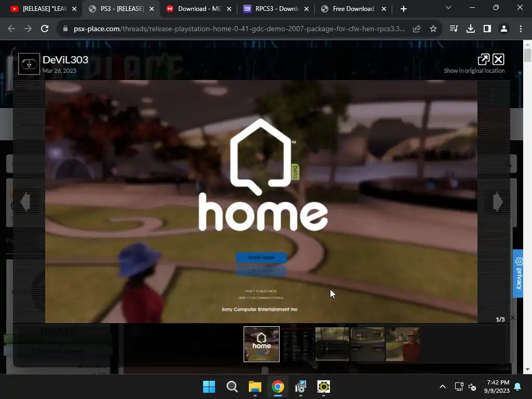Show the previous image with left arrow
This screenshot has height=399, width=532.
coord(25,202)
